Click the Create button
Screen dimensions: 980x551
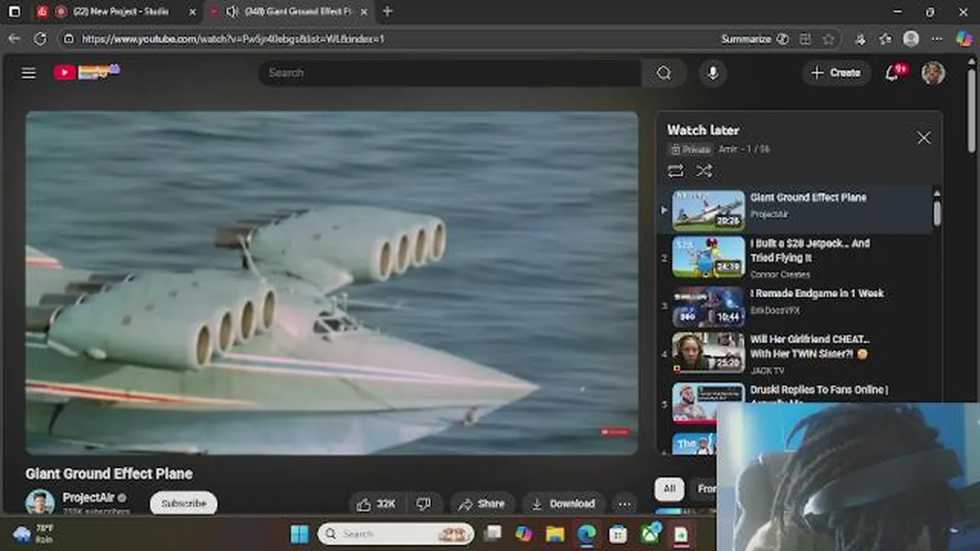pyautogui.click(x=836, y=73)
